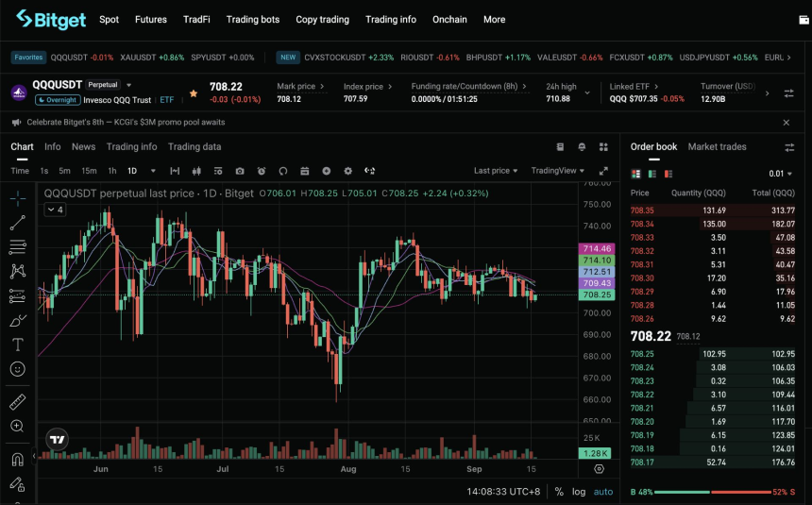Open the Trading bots menu
The height and width of the screenshot is (505, 812).
(253, 20)
